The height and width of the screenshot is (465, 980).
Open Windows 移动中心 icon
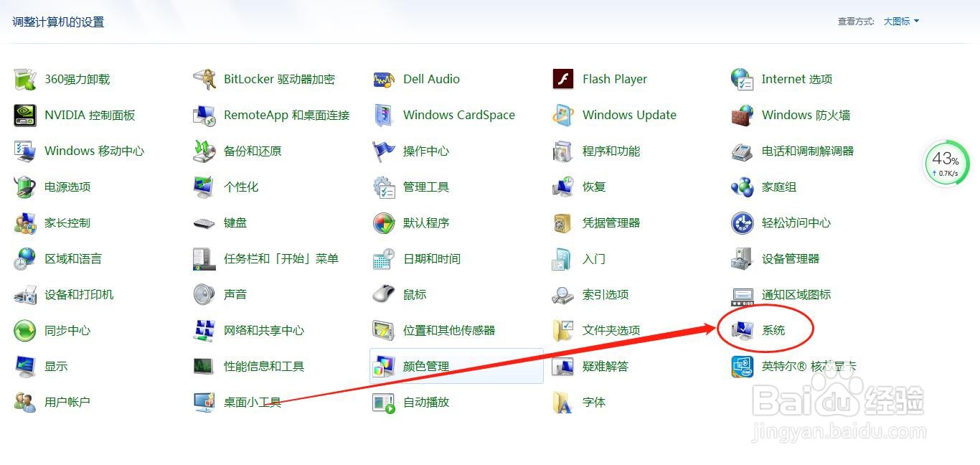pos(25,151)
